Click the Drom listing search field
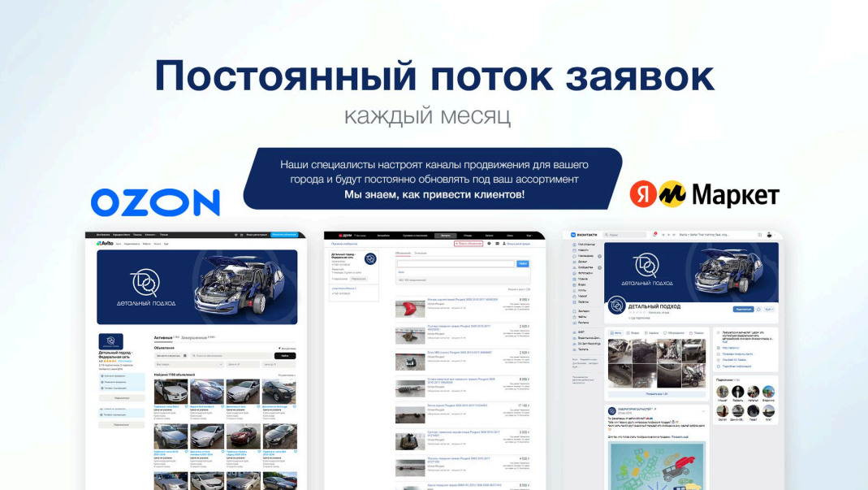This screenshot has height=490, width=868. [x=455, y=264]
